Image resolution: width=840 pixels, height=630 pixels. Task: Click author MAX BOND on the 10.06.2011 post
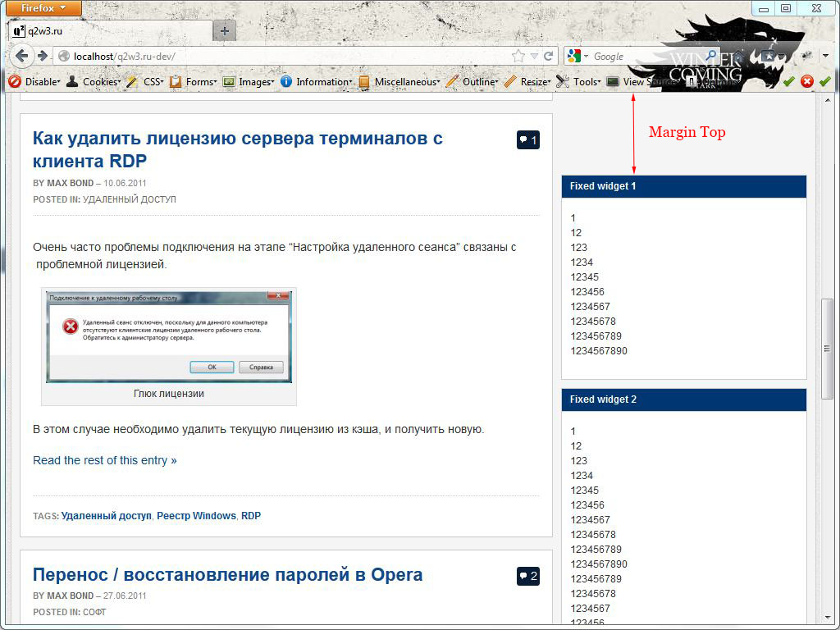(71, 183)
